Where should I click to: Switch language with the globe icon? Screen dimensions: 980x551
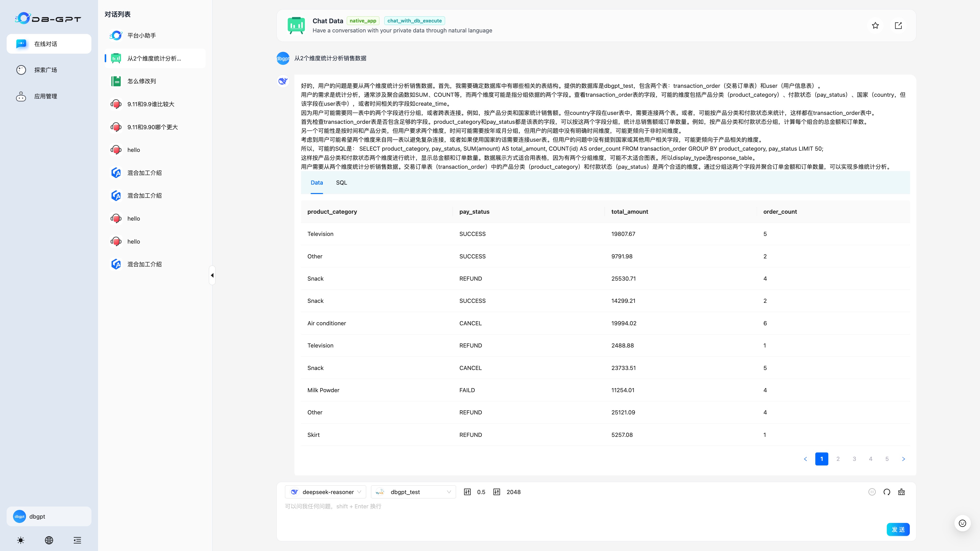(x=49, y=540)
